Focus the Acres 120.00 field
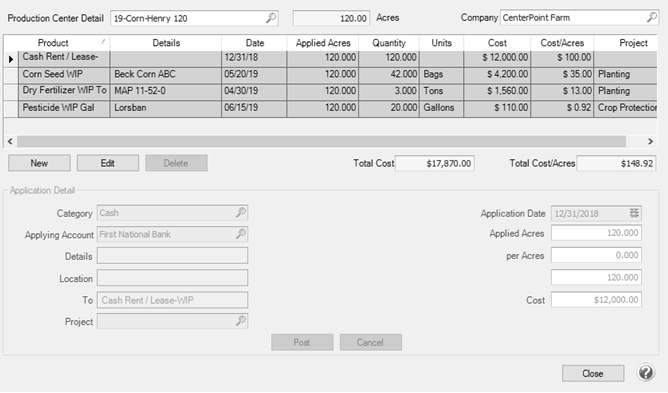This screenshot has height=393, width=668. point(331,18)
